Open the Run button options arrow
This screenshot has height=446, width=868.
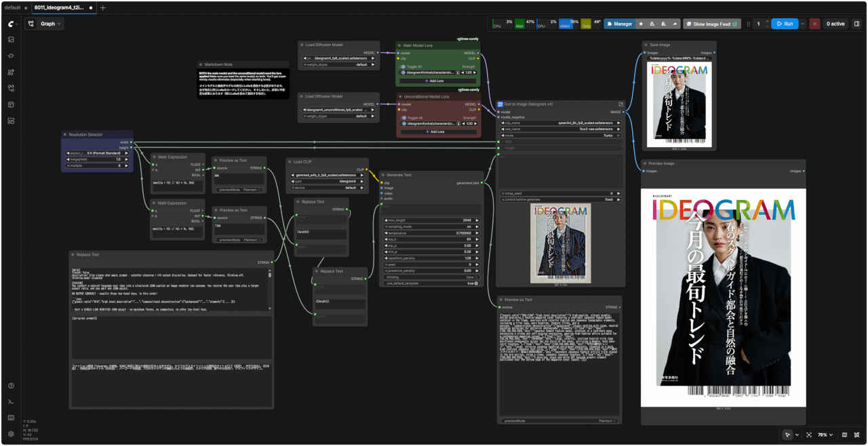802,24
